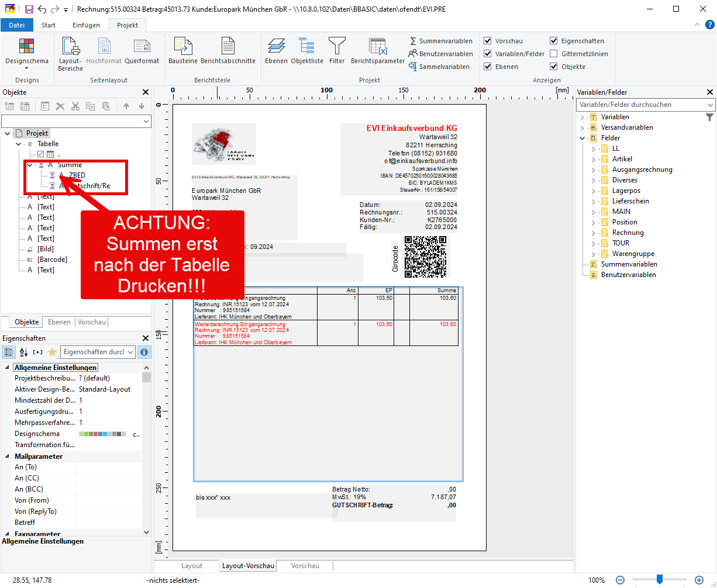The image size is (717, 588).
Task: Collapse the Summe tree node
Action: (30, 165)
